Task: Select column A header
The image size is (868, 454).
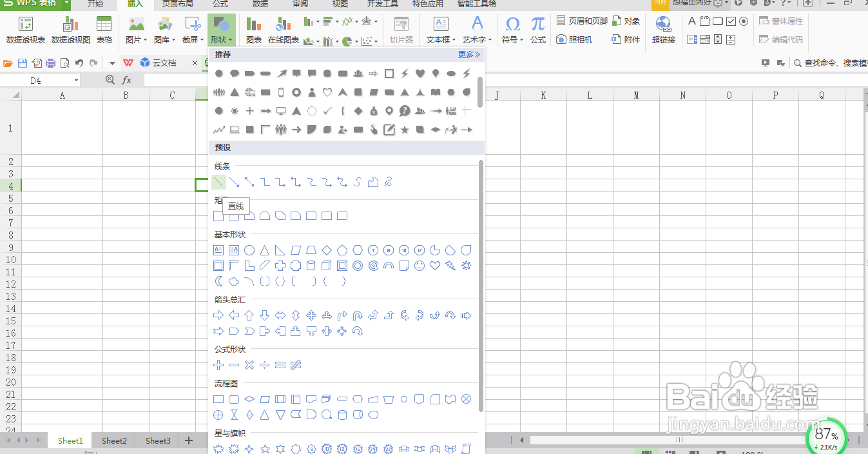Action: pyautogui.click(x=63, y=95)
